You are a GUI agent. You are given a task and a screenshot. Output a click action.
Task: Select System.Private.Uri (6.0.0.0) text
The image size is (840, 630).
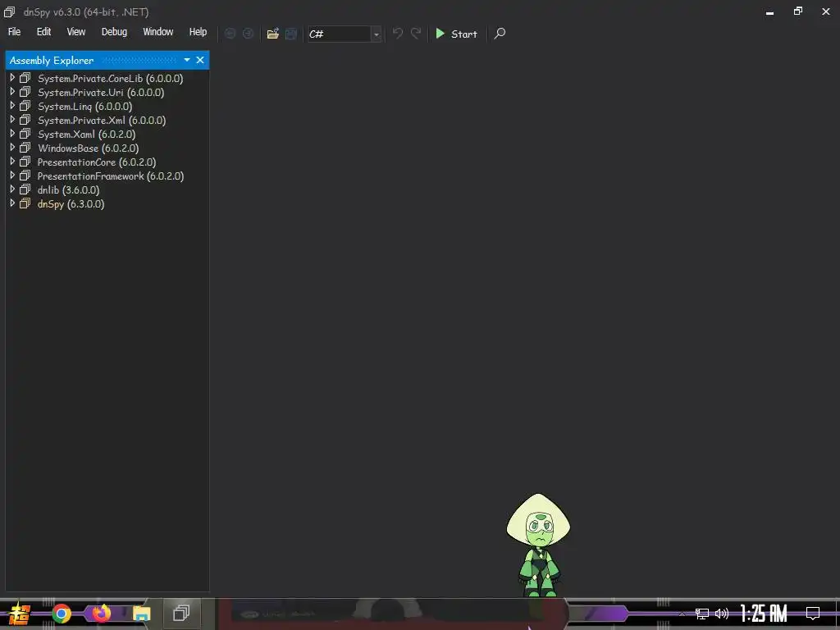[x=101, y=92]
